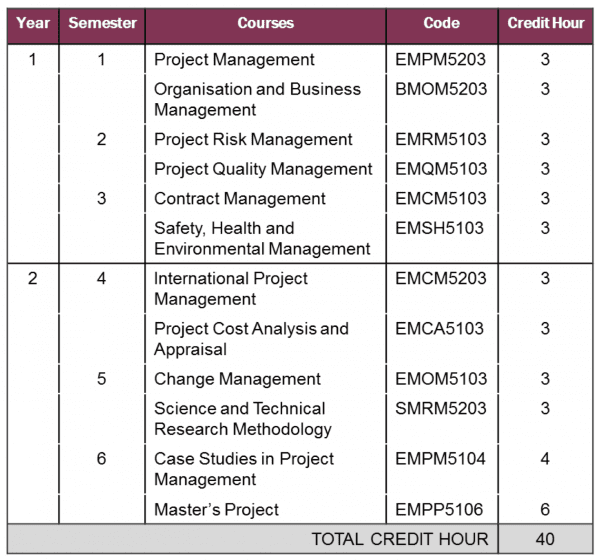Click the Credit Hour column header

pyautogui.click(x=545, y=23)
